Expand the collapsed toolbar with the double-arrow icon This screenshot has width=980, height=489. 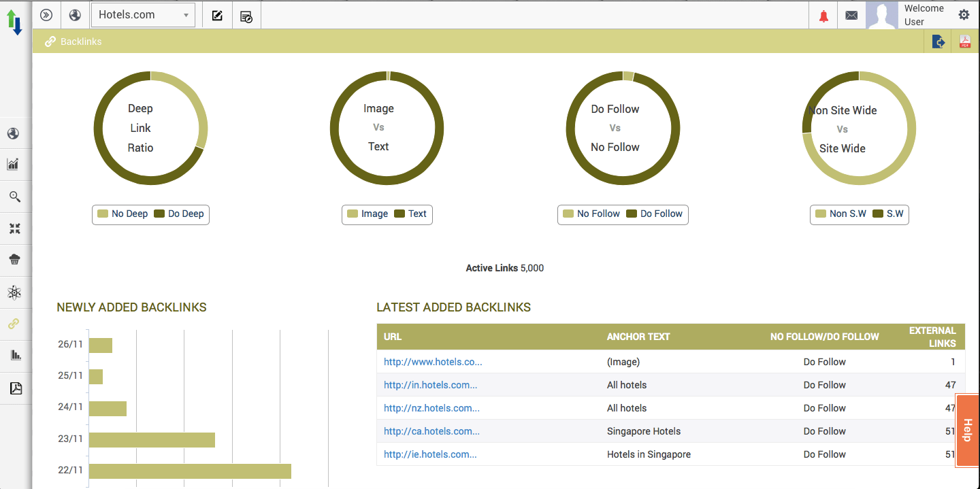(x=46, y=14)
